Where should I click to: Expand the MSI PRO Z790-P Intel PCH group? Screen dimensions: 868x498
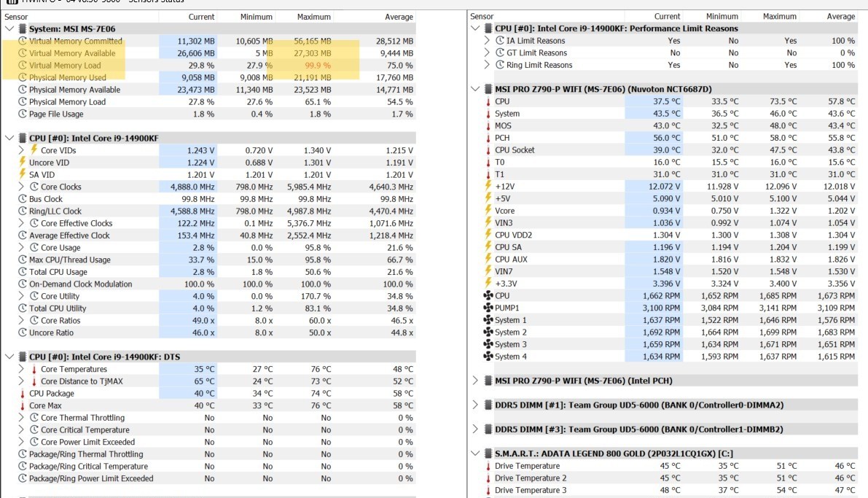[x=475, y=381]
